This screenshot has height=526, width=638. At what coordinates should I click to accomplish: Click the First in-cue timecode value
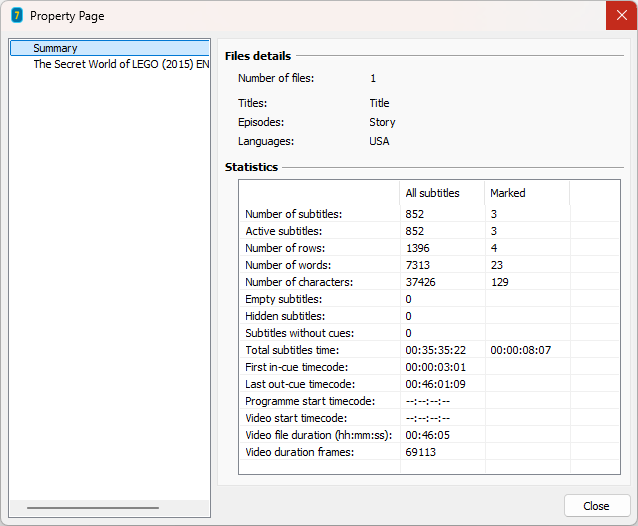pos(435,367)
